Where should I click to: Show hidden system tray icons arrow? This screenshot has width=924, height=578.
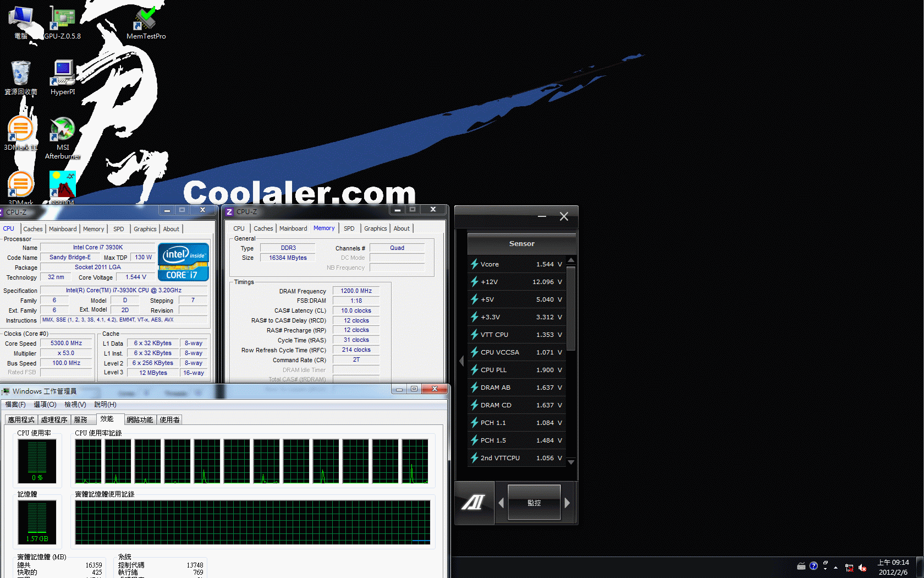point(836,568)
